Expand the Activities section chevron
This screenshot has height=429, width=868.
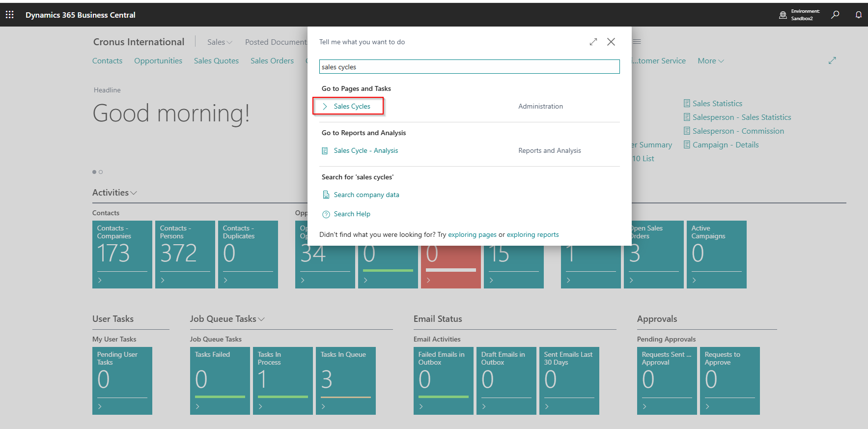click(134, 193)
